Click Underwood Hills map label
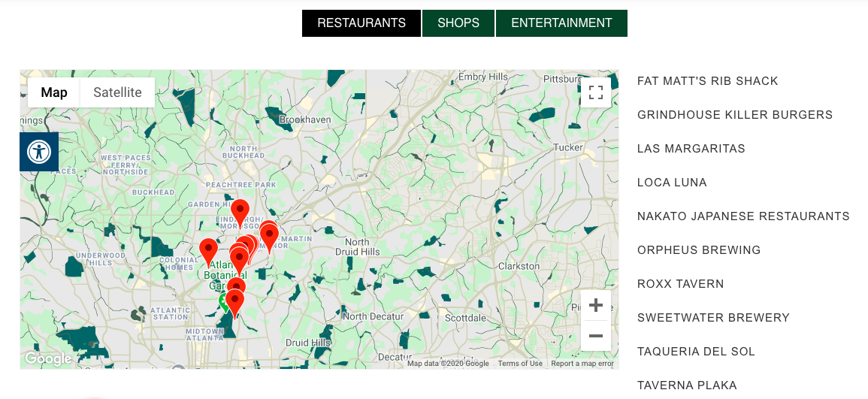 pyautogui.click(x=101, y=259)
